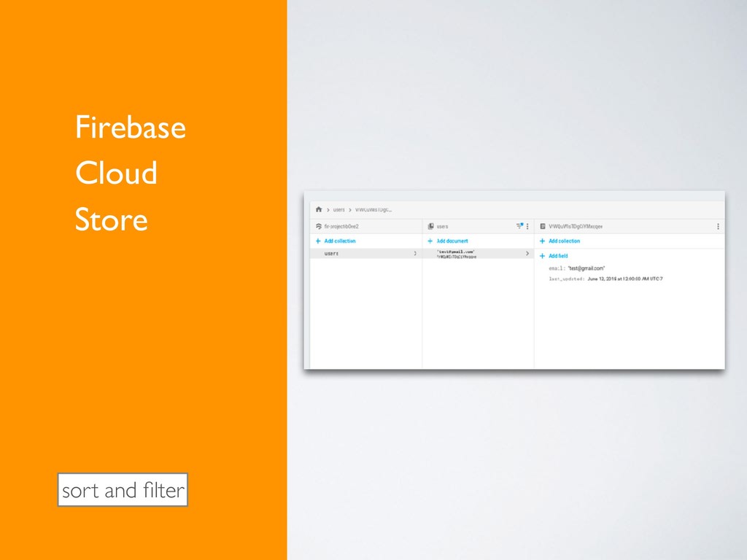
Task: Click the database root project icon
Action: [x=319, y=226]
